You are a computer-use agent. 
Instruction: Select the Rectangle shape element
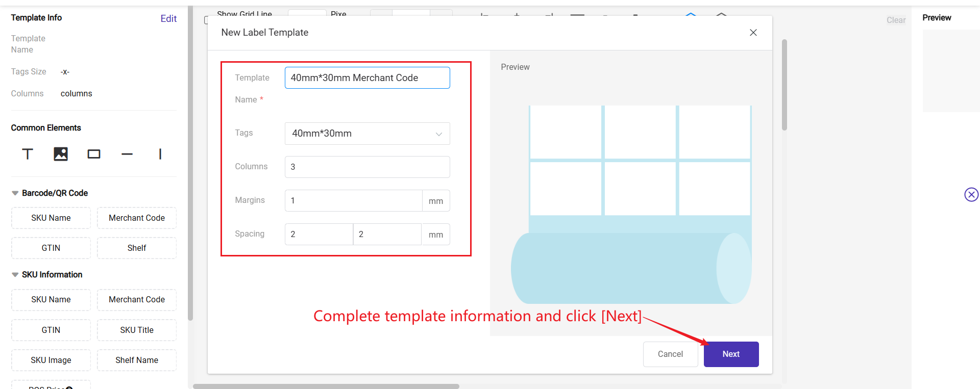[94, 154]
